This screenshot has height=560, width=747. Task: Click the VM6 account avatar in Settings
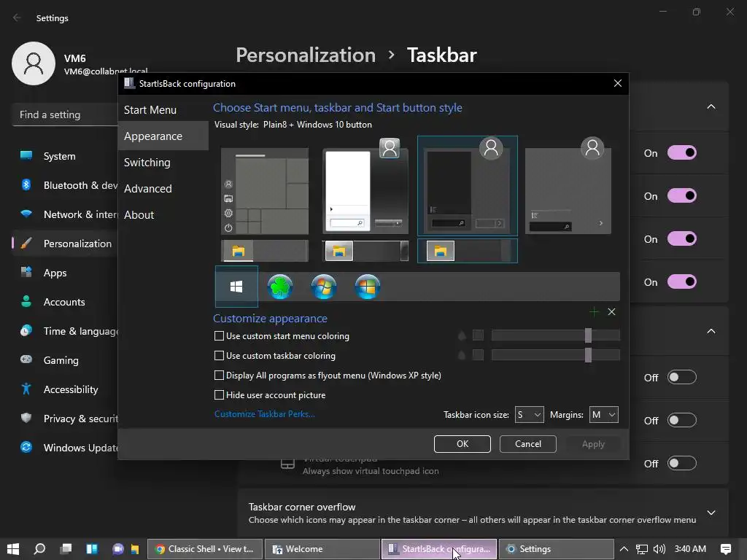34,63
